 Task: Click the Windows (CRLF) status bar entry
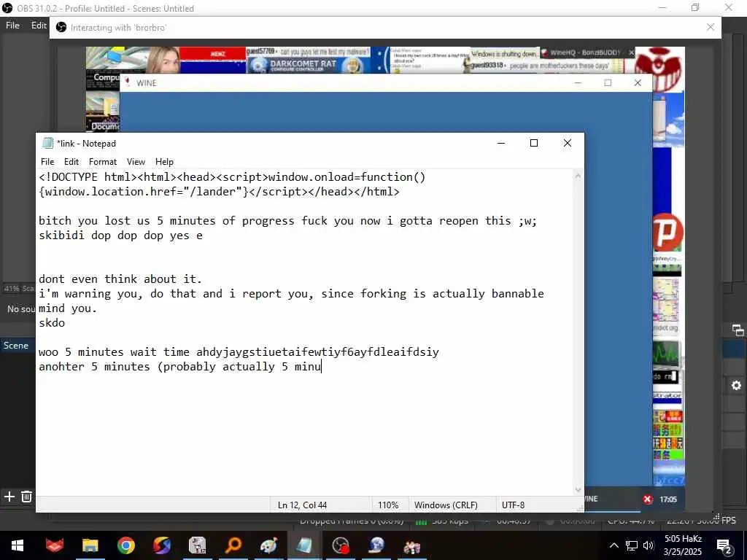[x=446, y=505]
